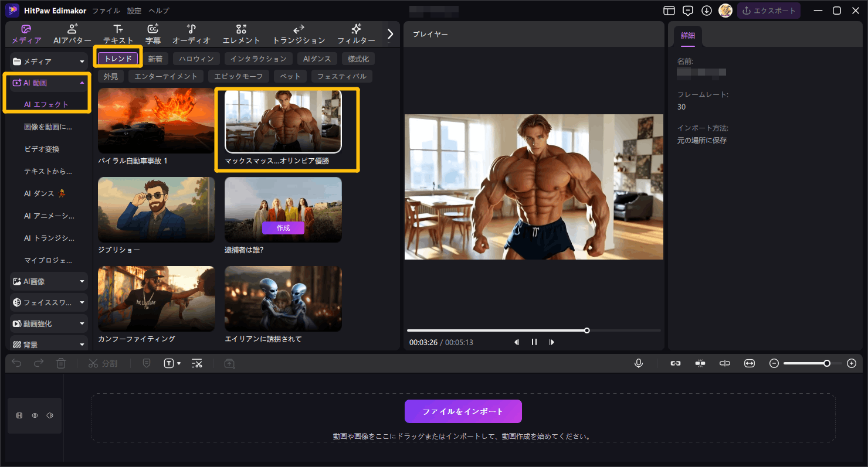Viewport: 868px width, 467px height.
Task: Toggle track visibility eye icon
Action: pyautogui.click(x=35, y=415)
